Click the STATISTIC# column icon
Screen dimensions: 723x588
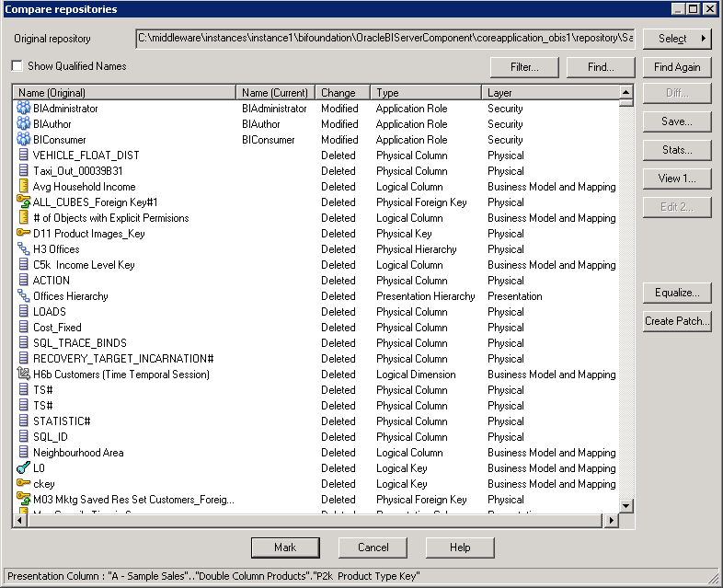click(x=24, y=421)
